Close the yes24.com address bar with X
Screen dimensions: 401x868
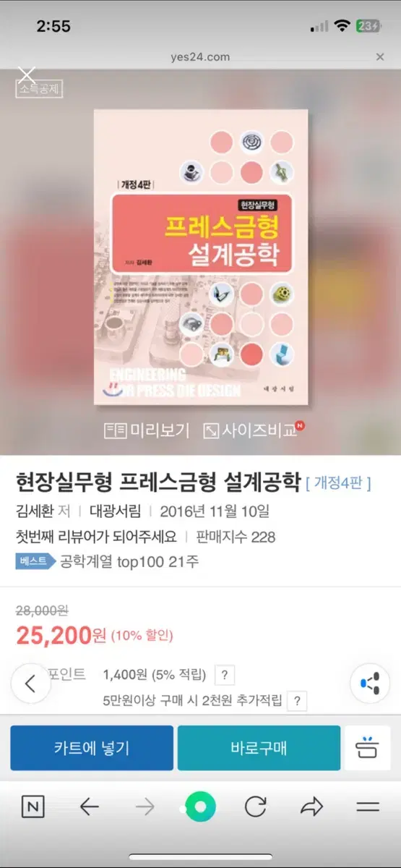pyautogui.click(x=381, y=56)
